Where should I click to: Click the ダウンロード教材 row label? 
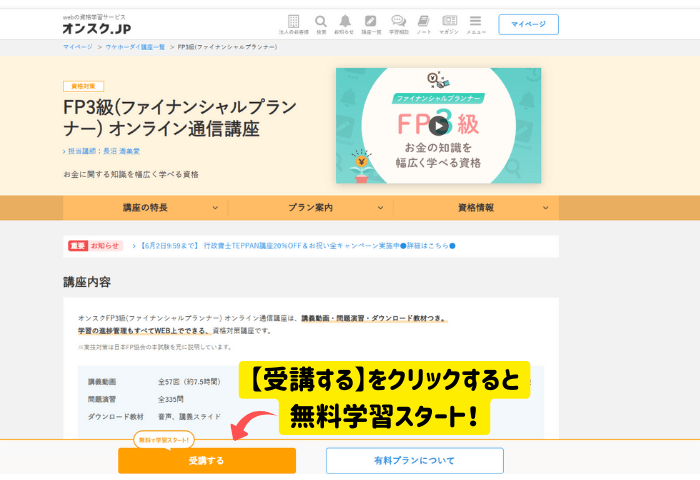116,417
